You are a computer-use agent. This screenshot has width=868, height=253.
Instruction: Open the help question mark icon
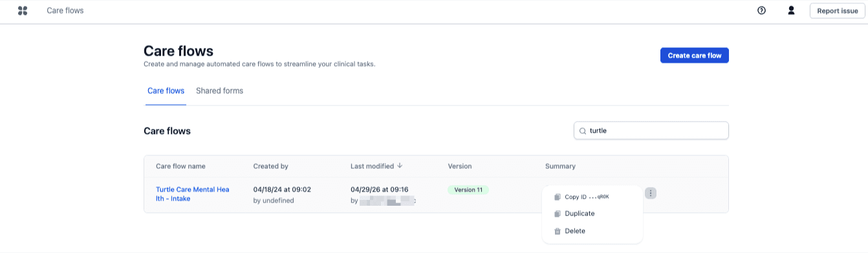tap(761, 10)
